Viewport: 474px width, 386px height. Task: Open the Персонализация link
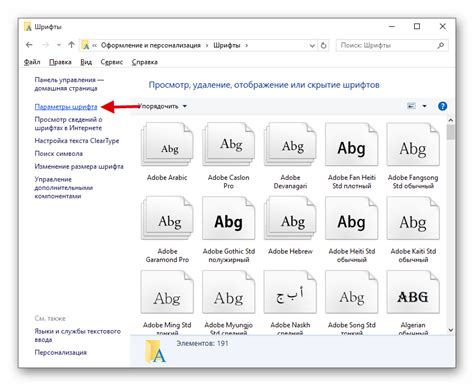coord(61,352)
